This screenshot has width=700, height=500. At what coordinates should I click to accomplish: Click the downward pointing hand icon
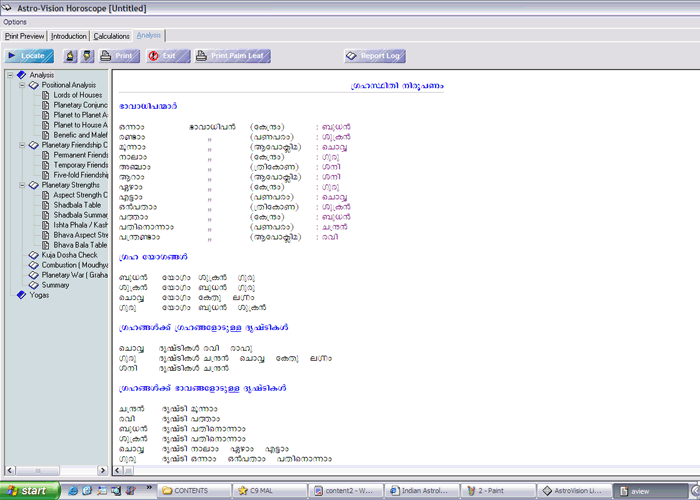click(x=87, y=56)
